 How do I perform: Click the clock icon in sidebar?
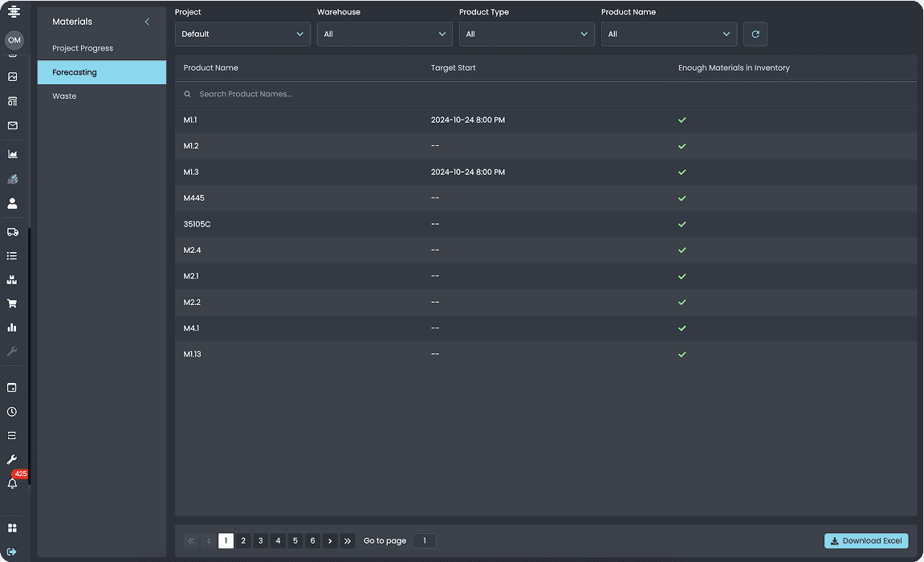point(12,412)
